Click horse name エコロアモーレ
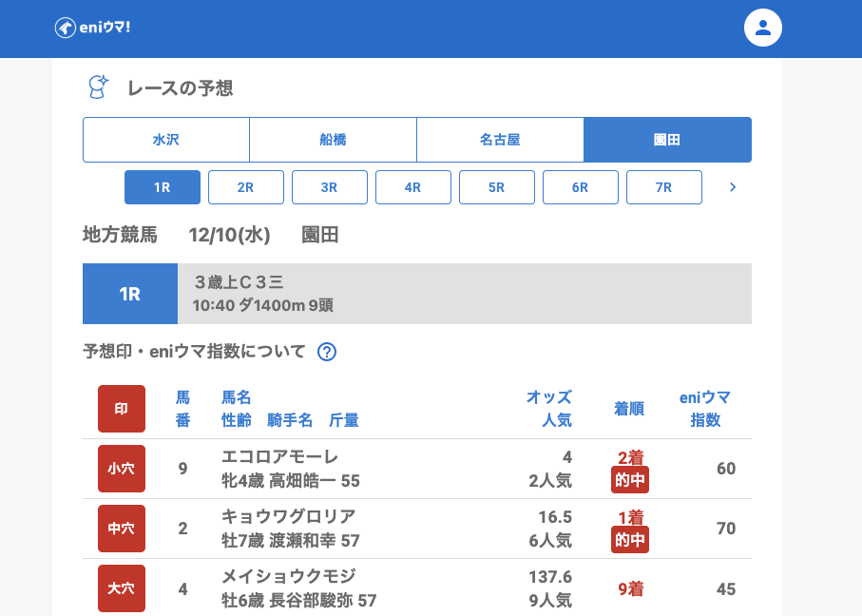This screenshot has width=862, height=616. point(279,457)
